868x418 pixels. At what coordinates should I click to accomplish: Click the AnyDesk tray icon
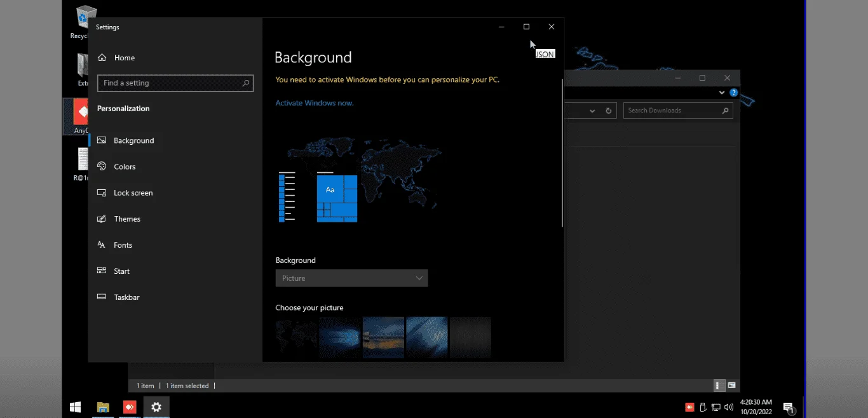click(x=689, y=407)
